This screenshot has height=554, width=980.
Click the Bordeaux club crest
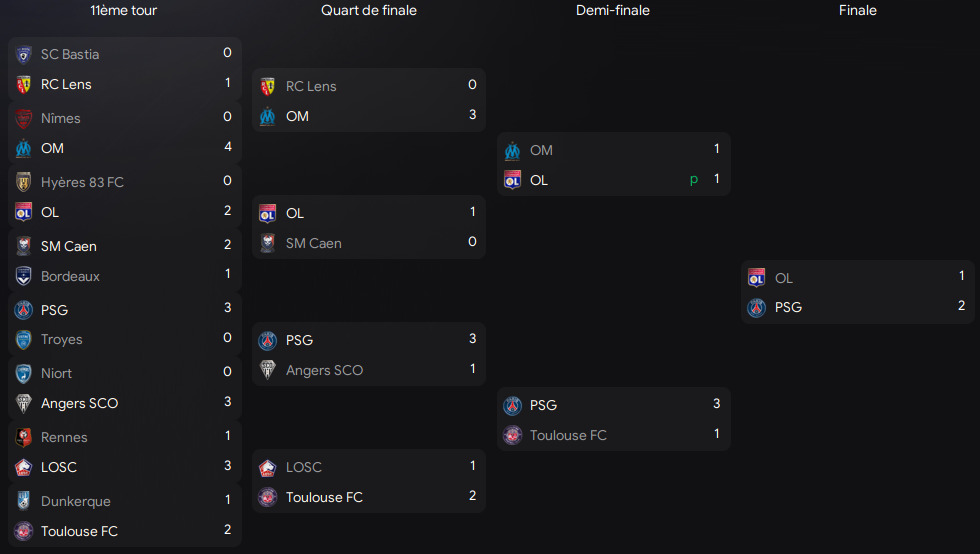coord(24,276)
